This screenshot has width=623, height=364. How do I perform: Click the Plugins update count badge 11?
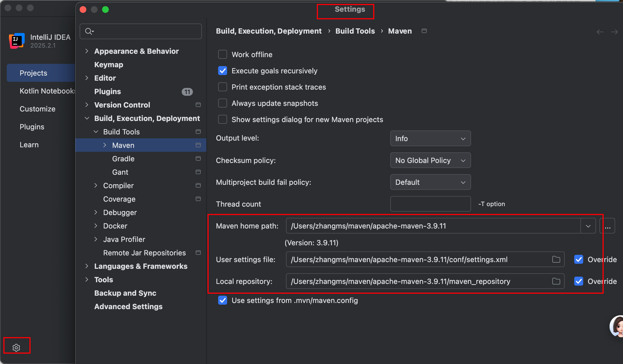point(187,92)
